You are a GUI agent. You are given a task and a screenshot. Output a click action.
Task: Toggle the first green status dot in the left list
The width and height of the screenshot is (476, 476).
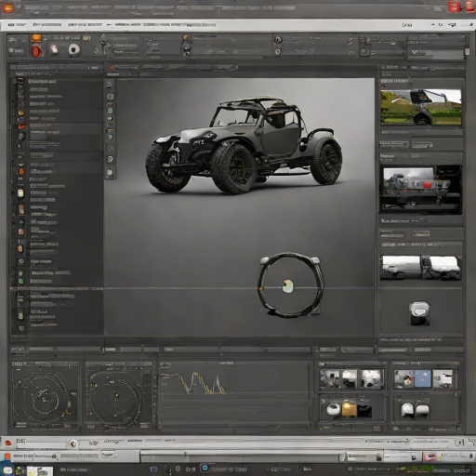point(20,273)
